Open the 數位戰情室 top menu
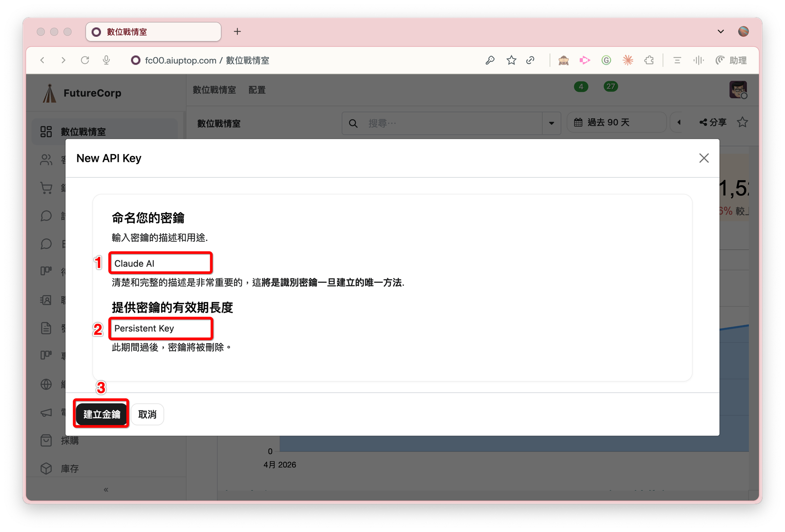Screen dimensions: 785x532 [x=214, y=90]
